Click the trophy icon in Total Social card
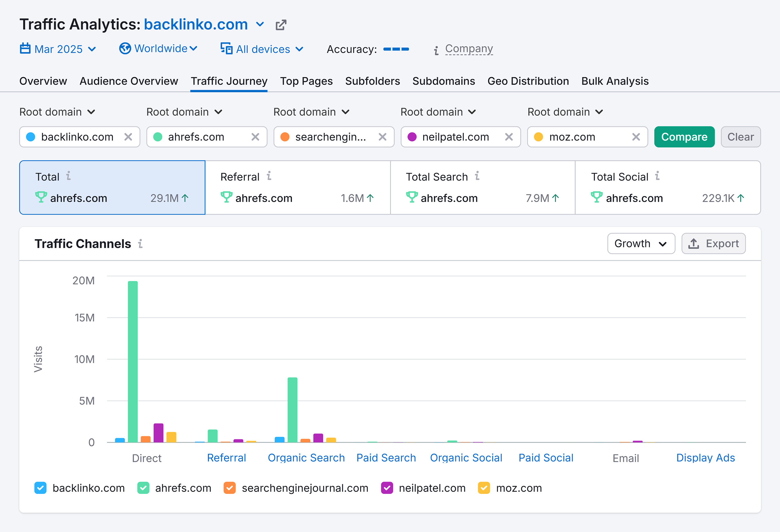780x532 pixels. coord(597,197)
